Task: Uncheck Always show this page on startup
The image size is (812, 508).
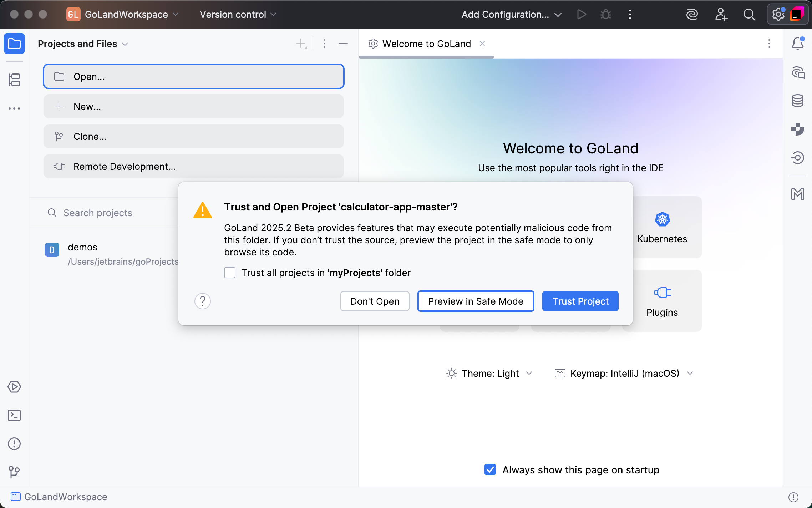Action: click(x=490, y=470)
